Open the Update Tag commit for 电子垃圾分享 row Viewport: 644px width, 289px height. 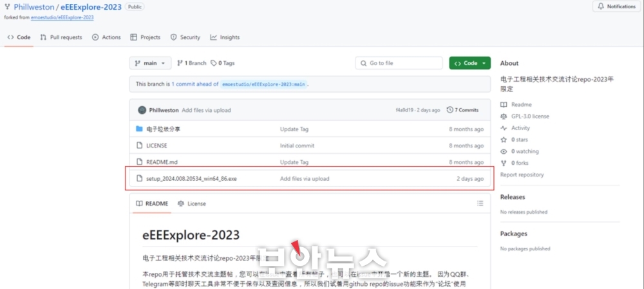pyautogui.click(x=294, y=129)
